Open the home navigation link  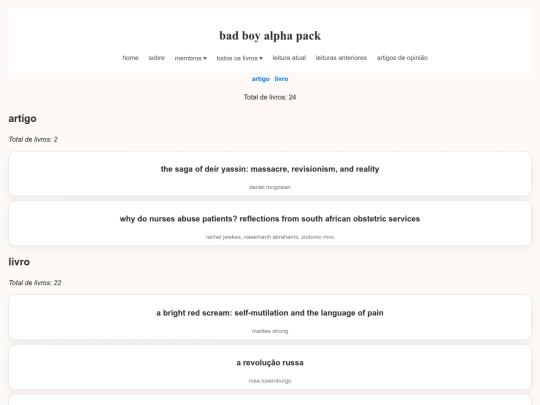point(130,58)
